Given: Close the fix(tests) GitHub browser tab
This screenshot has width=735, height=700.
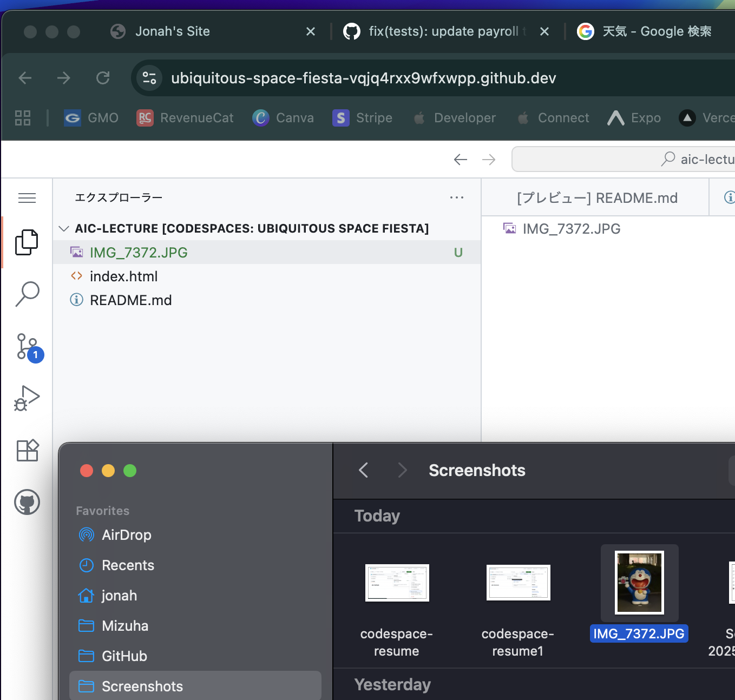Looking at the screenshot, I should tap(544, 31).
